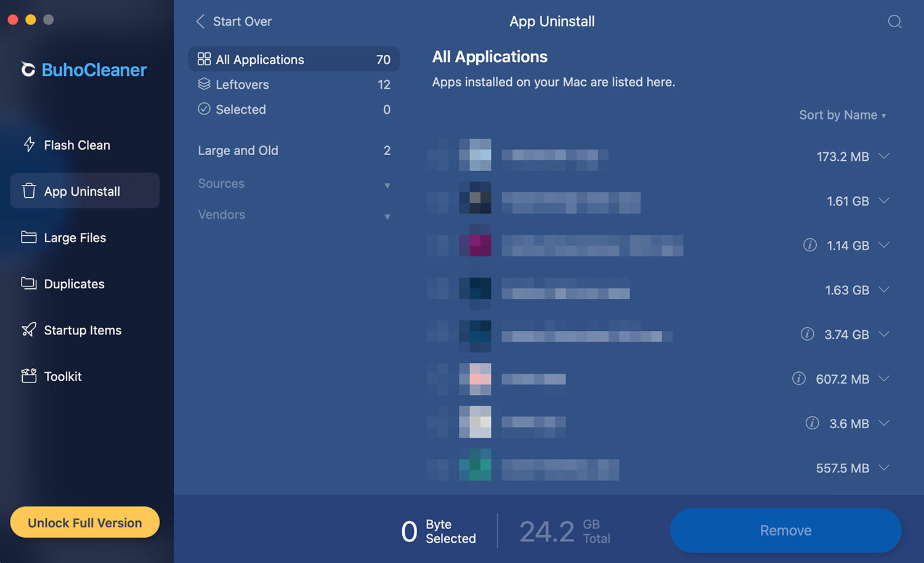Expand the 1.61 GB app row
This screenshot has width=924, height=563.
pos(884,201)
